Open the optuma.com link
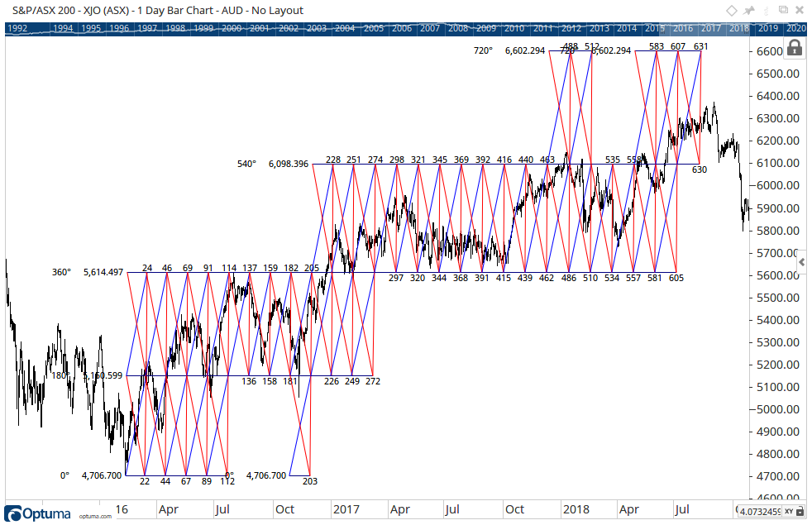This screenshot has height=525, width=812. point(95,516)
